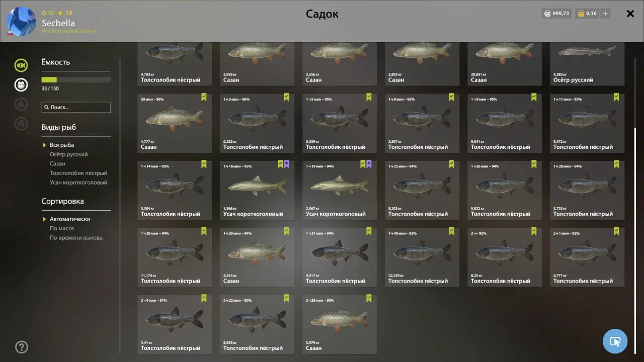The width and height of the screenshot is (644, 362).
Task: Select Автоматически sorting option
Action: (x=70, y=219)
